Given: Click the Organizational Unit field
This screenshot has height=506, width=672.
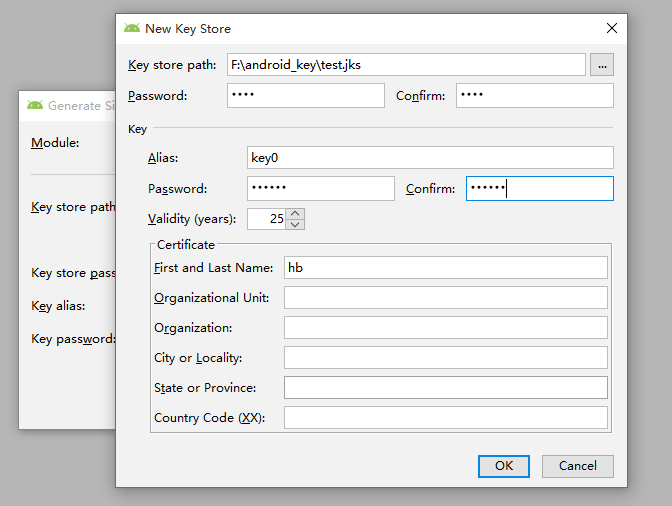Looking at the screenshot, I should point(446,297).
